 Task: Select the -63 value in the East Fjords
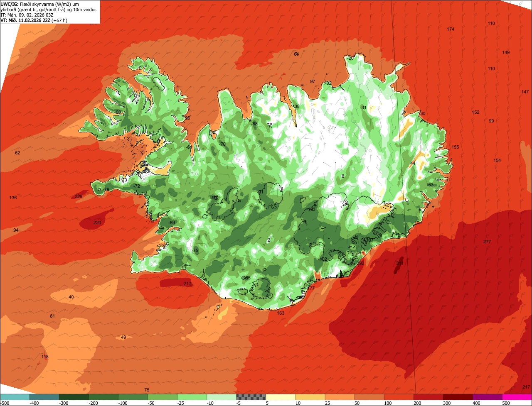430,185
